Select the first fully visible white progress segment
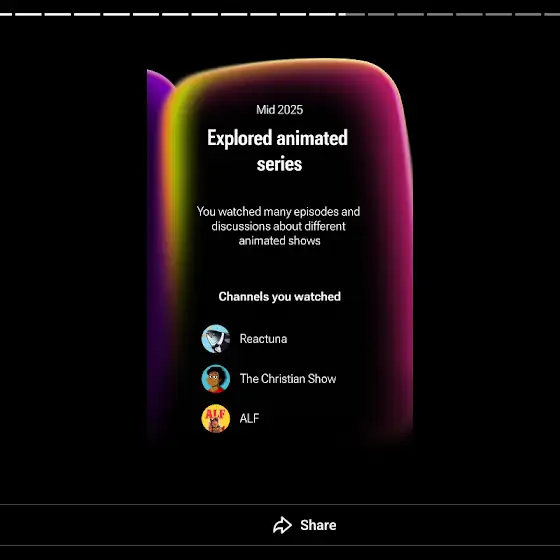 [x=28, y=14]
